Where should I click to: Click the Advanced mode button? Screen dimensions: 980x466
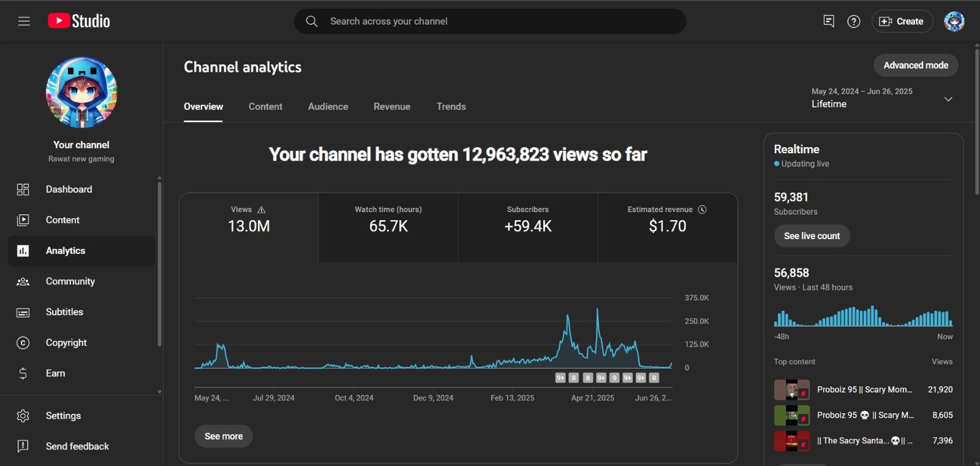[916, 66]
